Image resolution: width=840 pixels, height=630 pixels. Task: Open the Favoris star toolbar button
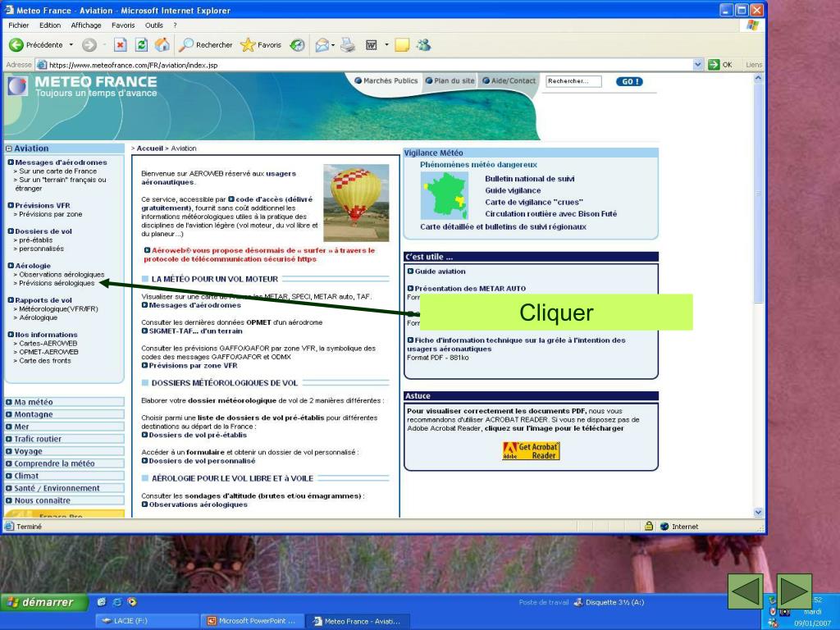261,45
